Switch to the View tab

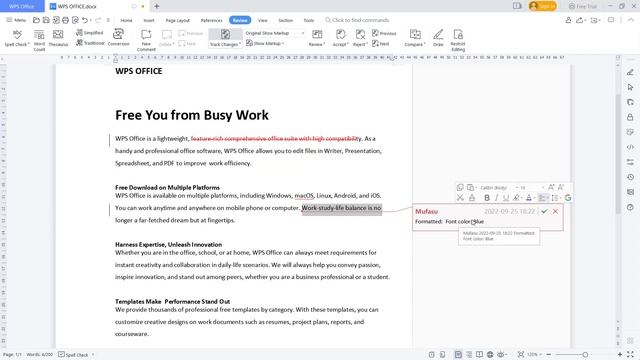coord(263,20)
